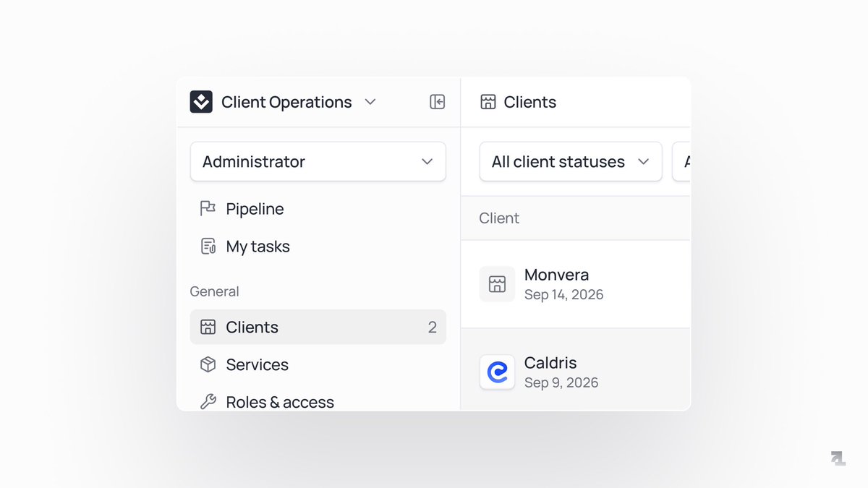Image resolution: width=868 pixels, height=488 pixels.
Task: Click the Client Operations title
Action: 286,102
